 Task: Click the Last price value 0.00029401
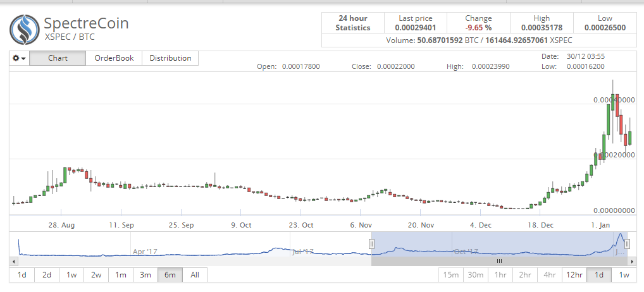pos(415,28)
